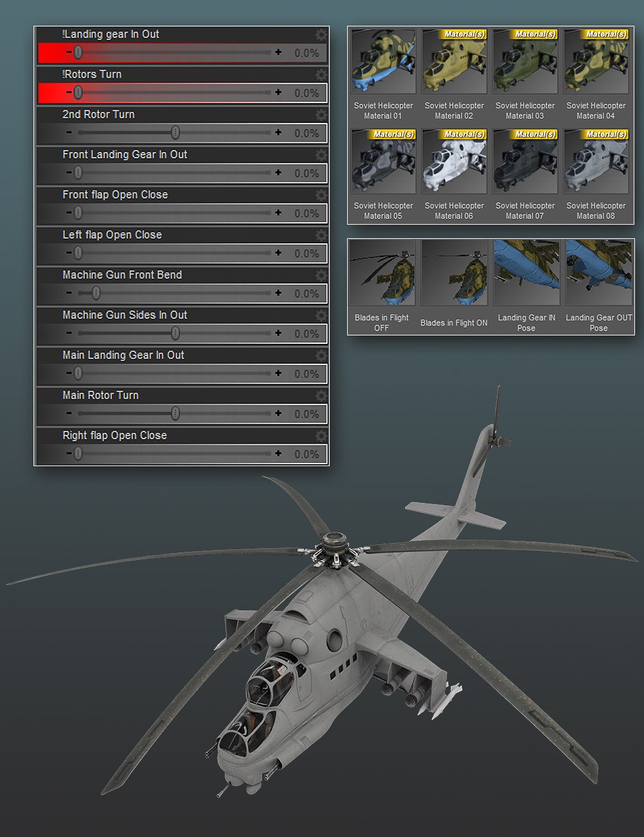Click the Left flap Open Close slider handle
This screenshot has width=644, height=837.
click(78, 253)
